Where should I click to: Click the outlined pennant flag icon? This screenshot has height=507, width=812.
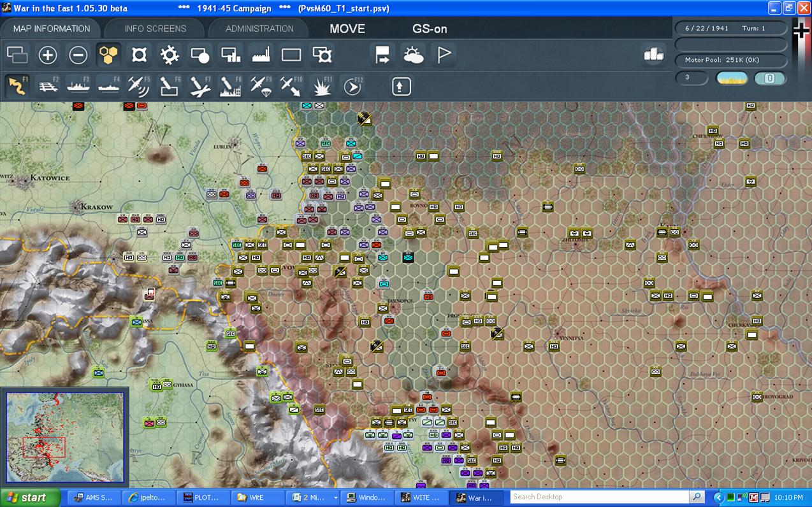click(444, 55)
